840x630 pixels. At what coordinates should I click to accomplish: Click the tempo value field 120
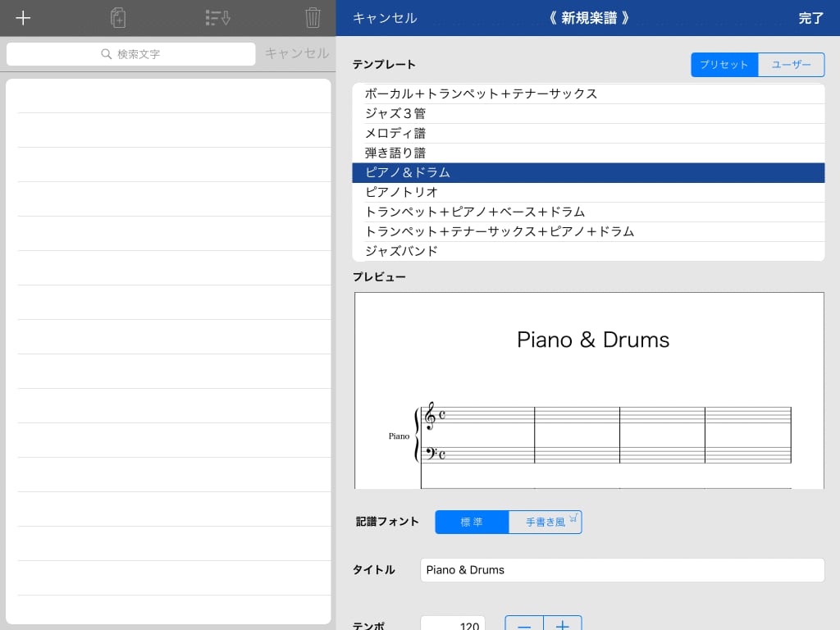[x=453, y=624]
